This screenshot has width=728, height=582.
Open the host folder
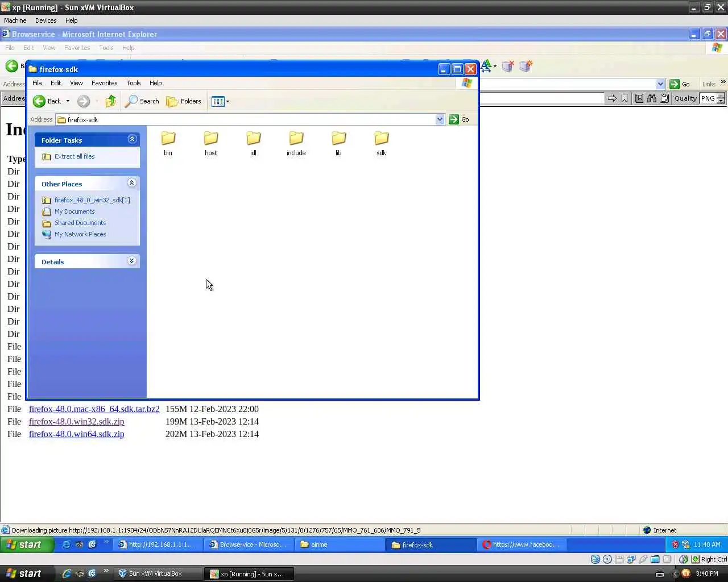[210, 143]
